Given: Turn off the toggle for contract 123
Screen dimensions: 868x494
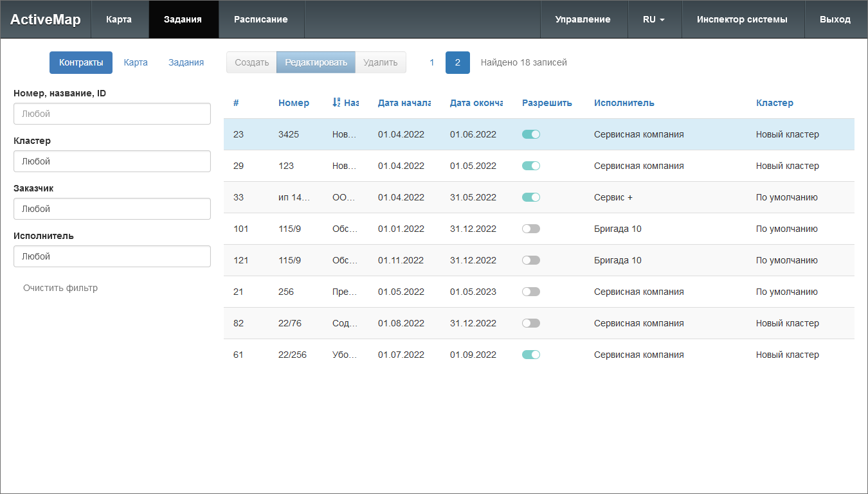Looking at the screenshot, I should pos(530,166).
